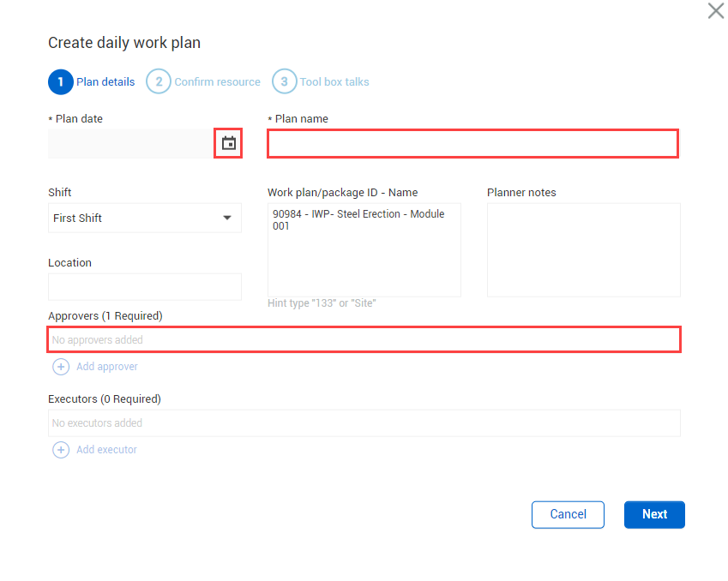
Task: Expand the Shift dropdown arrow
Action: point(227,219)
